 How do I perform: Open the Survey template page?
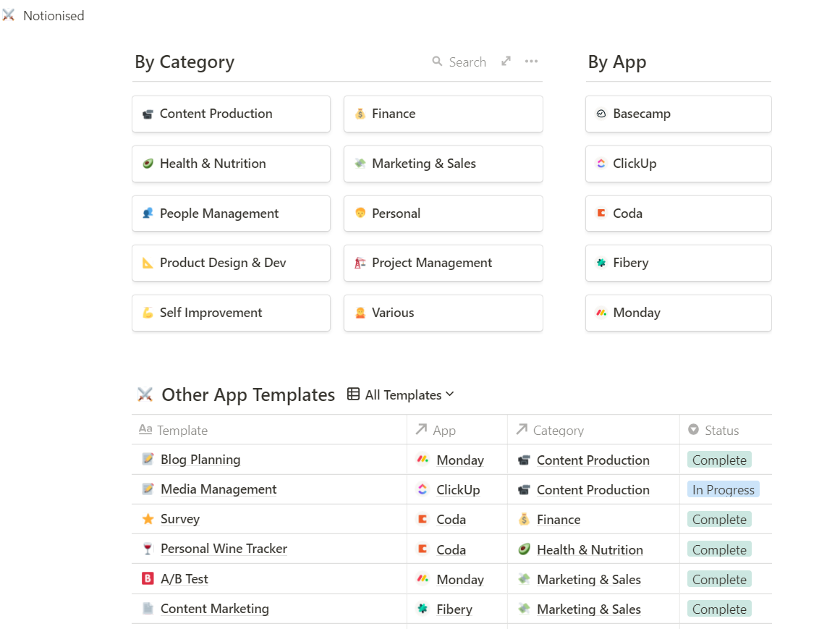180,519
